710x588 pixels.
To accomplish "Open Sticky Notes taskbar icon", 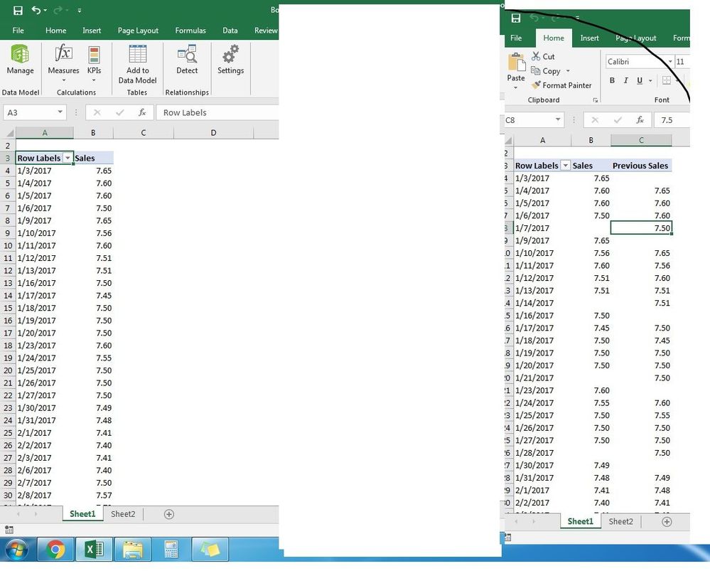I will pos(210,550).
